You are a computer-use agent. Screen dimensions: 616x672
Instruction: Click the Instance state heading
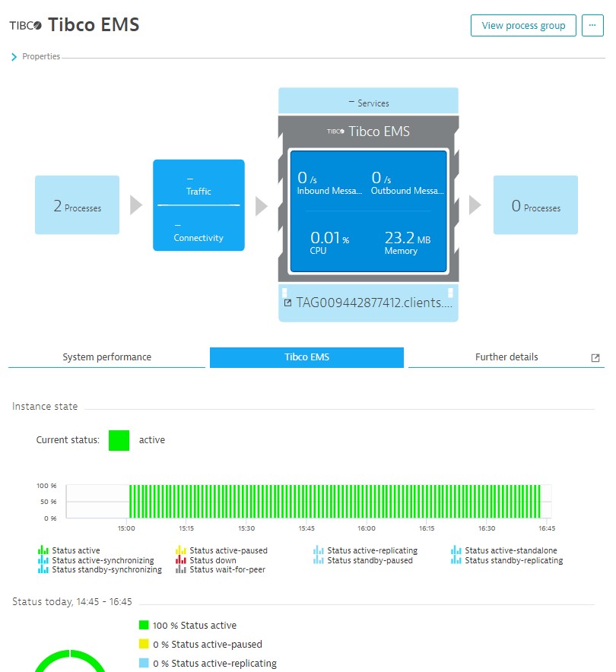click(x=45, y=406)
